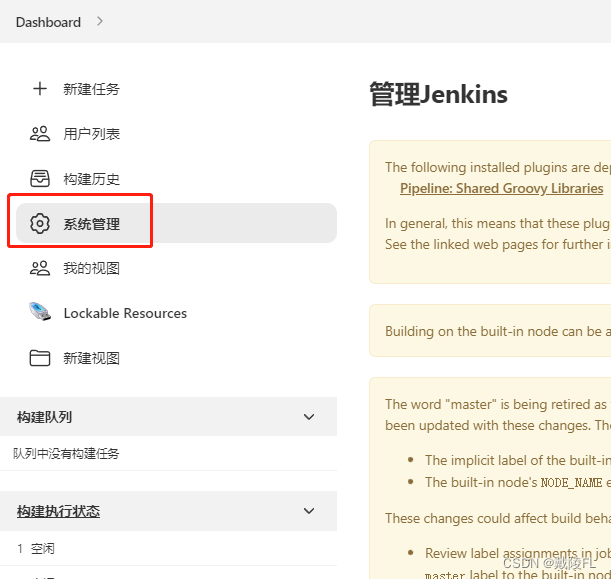Click the 管理Jenkins page heading

tap(439, 94)
